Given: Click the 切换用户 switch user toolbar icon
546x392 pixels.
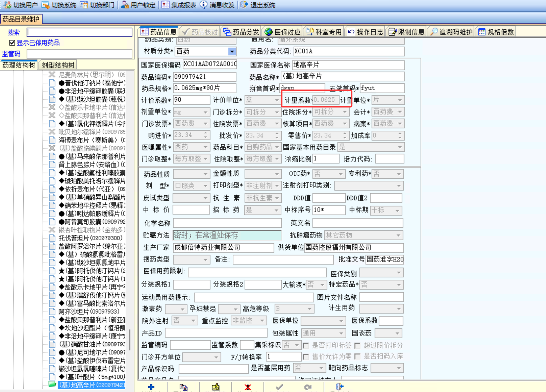Looking at the screenshot, I should 7,5.
